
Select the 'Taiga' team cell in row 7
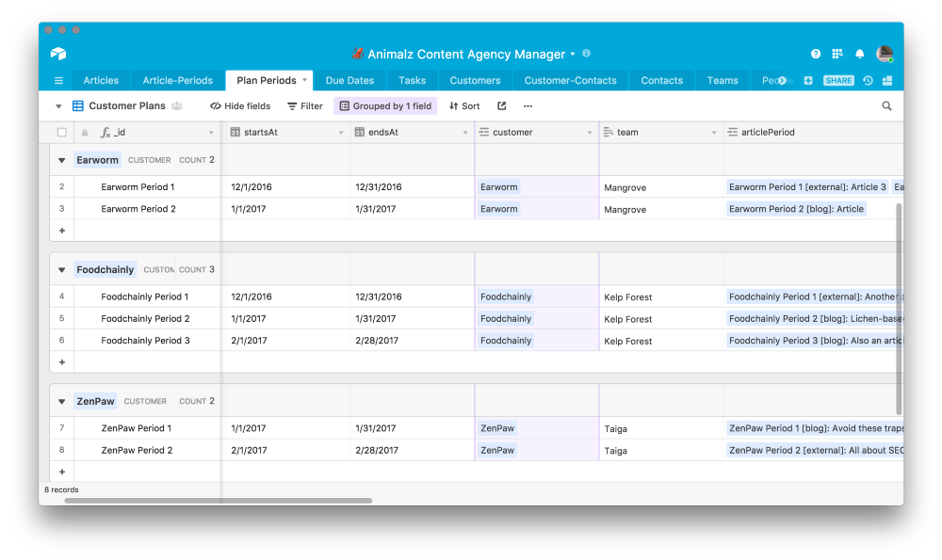coord(661,428)
